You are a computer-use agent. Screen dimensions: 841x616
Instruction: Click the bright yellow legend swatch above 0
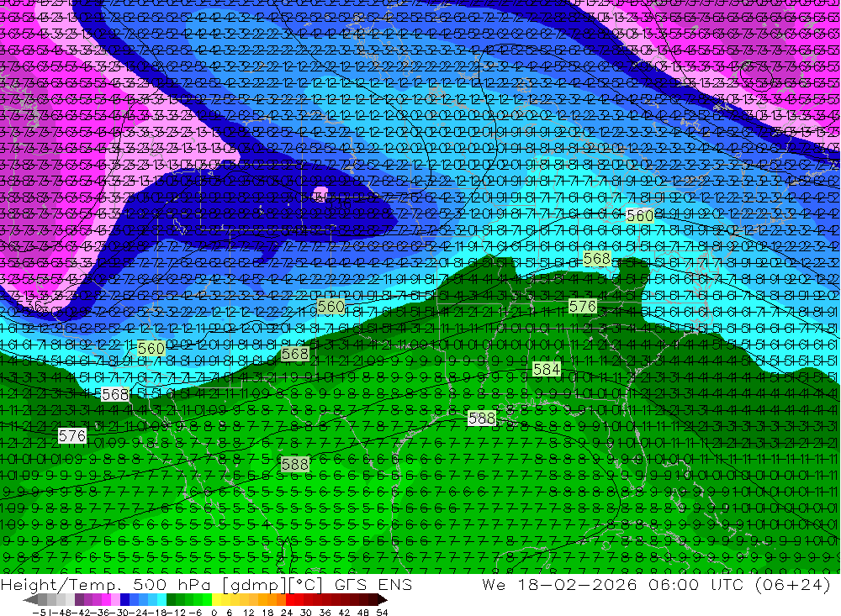216,600
